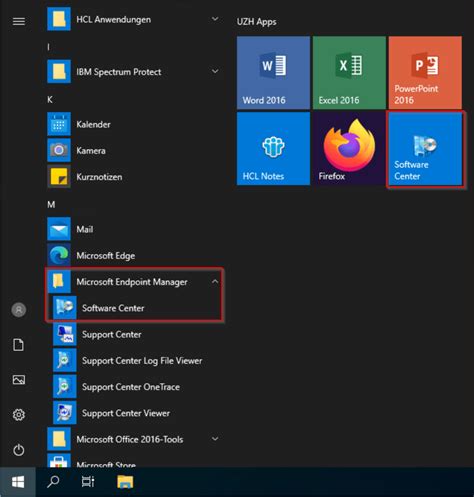Open Task View on the taskbar

(x=88, y=482)
